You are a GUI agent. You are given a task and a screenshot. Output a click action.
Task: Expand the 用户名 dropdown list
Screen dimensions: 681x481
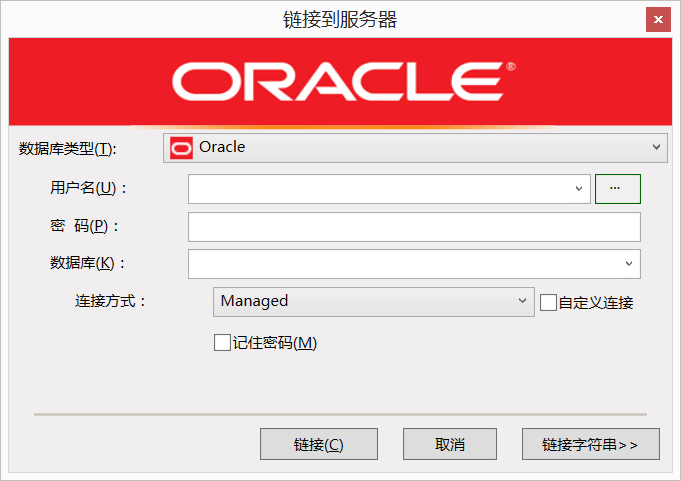tap(579, 188)
